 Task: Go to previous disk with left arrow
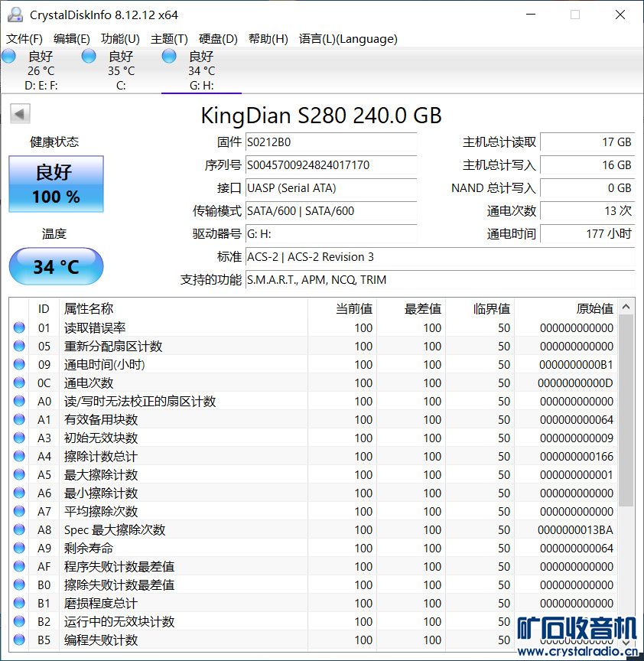tap(20, 114)
